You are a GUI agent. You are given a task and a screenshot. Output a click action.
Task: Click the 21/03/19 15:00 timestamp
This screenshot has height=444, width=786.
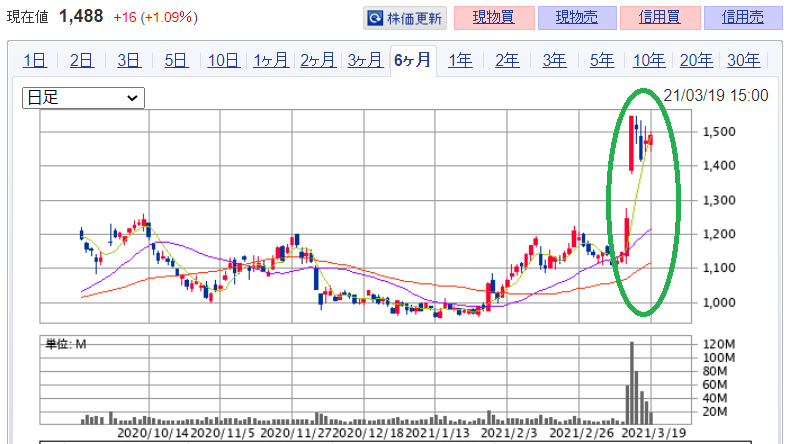[716, 95]
